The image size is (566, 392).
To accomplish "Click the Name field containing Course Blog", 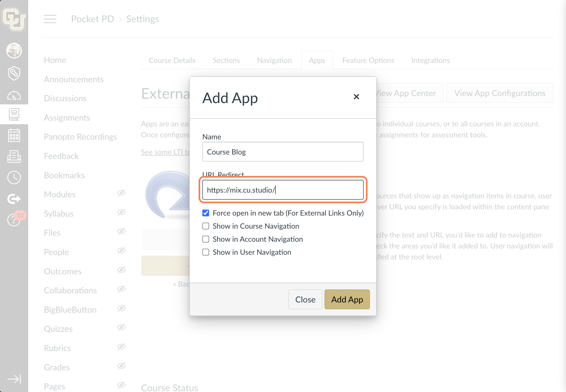I will pos(283,152).
